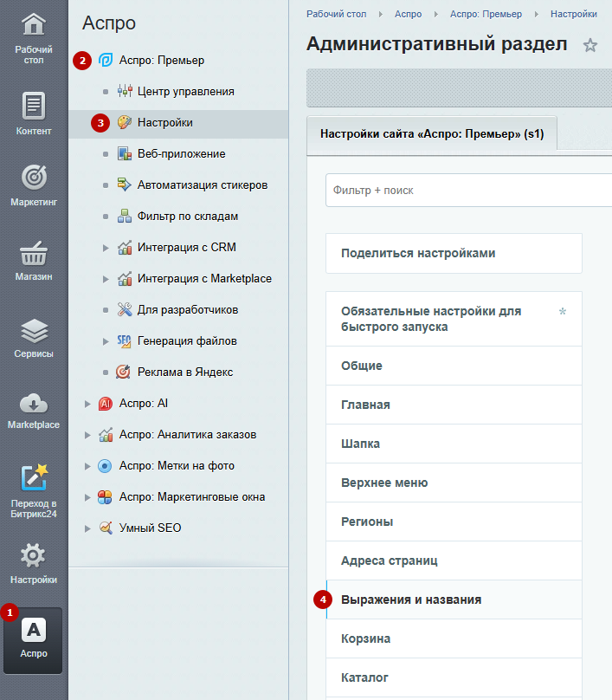
Task: Click the Реклама в Яндекс target icon
Action: pos(123,372)
